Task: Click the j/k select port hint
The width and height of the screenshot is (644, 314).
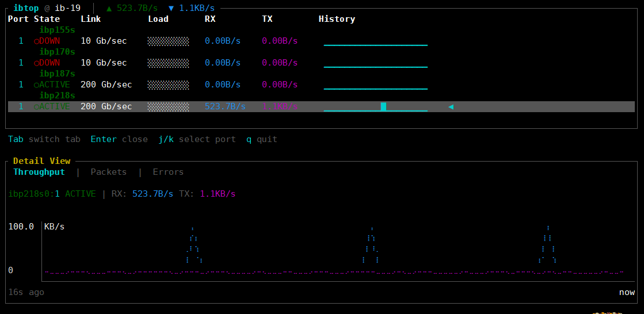Action: tap(197, 139)
